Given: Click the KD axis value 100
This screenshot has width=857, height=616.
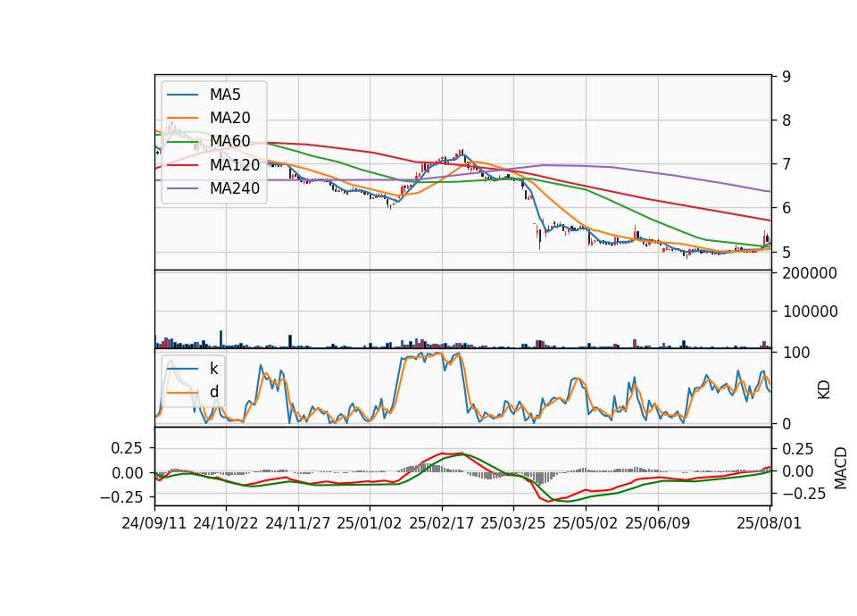Looking at the screenshot, I should [795, 354].
